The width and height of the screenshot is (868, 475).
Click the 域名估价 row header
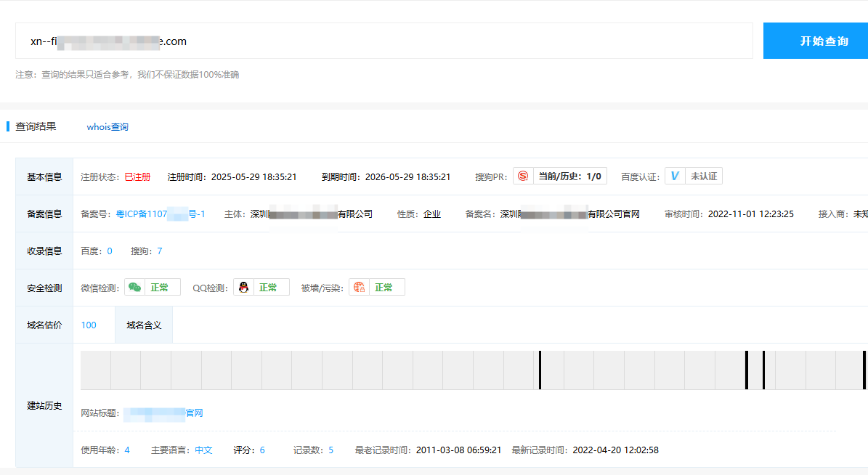[x=44, y=325]
